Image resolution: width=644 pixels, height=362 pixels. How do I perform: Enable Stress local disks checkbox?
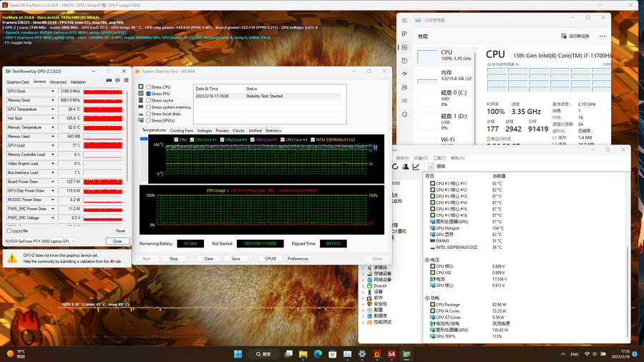[x=148, y=114]
